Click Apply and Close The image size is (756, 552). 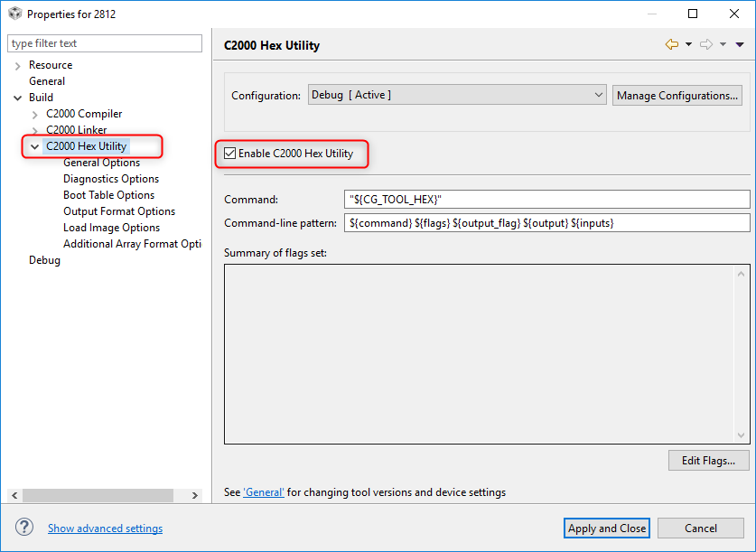[606, 528]
